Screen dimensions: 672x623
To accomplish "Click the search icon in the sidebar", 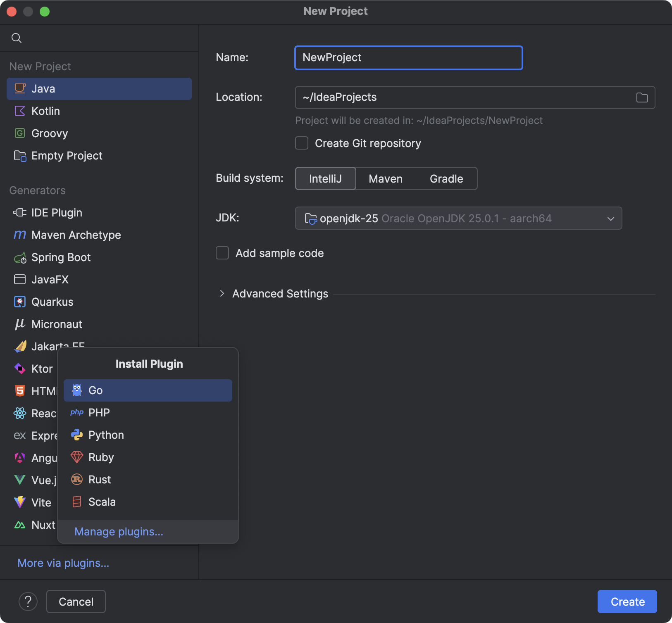I will click(17, 38).
